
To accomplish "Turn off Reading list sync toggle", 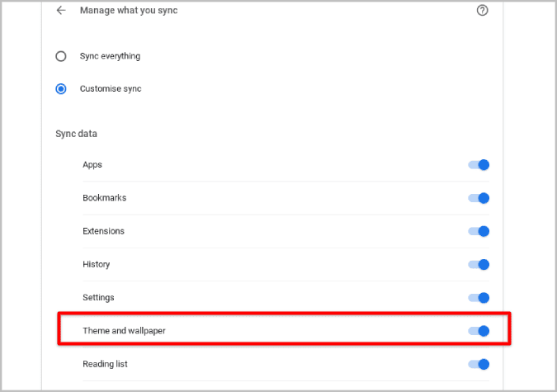I will tap(479, 364).
